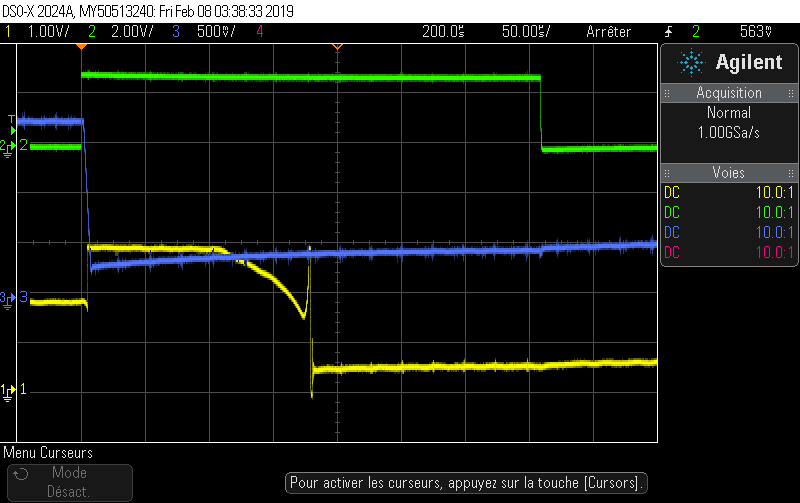Click the blue DC 10.0:1 channel row

[x=729, y=233]
